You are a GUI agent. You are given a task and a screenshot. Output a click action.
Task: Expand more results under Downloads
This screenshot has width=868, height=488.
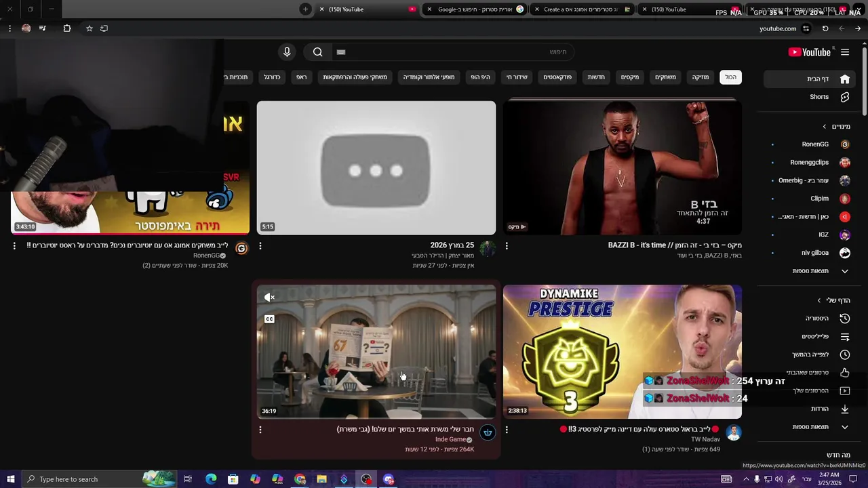tap(810, 427)
